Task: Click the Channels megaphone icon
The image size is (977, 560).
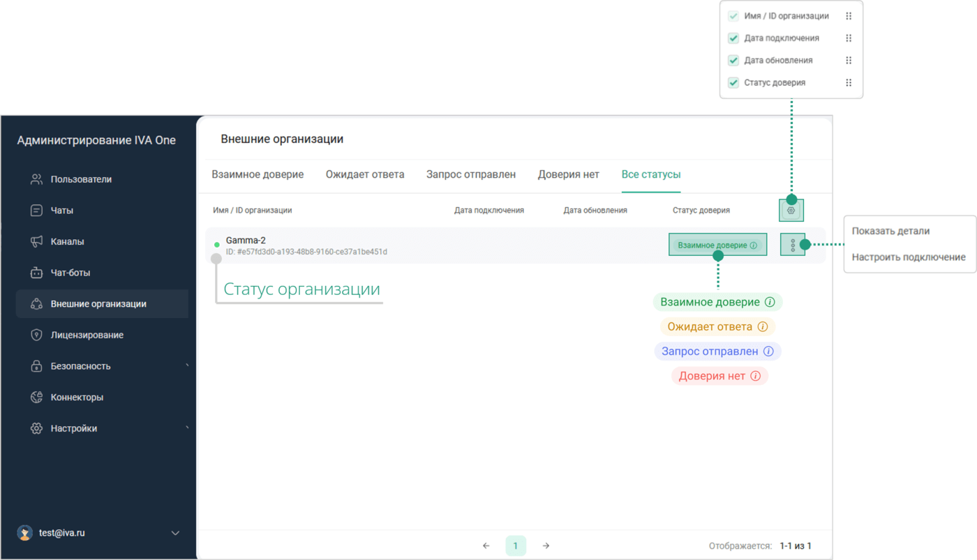Action: coord(37,241)
